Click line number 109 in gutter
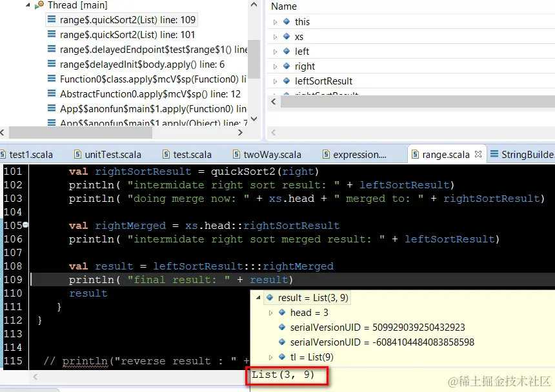Image resolution: width=555 pixels, height=392 pixels. 13,280
